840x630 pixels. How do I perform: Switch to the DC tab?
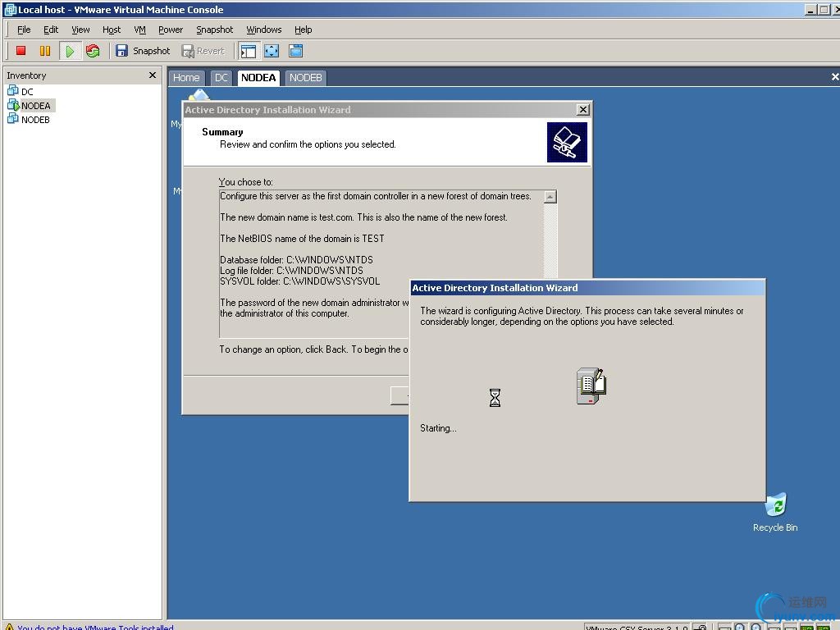[221, 78]
